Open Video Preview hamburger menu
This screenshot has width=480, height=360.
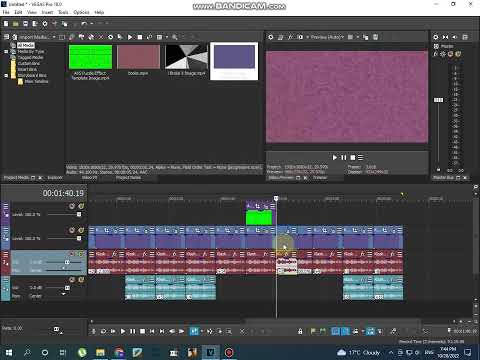pyautogui.click(x=360, y=157)
